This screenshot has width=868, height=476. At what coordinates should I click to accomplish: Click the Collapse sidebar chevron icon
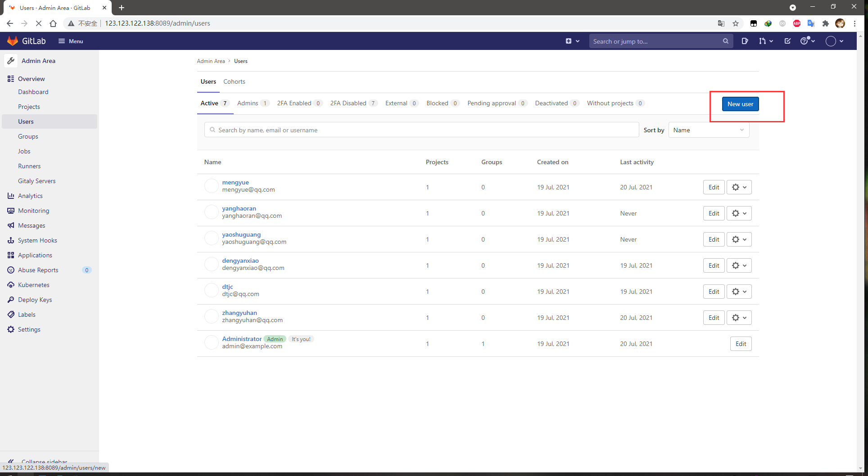coord(11,462)
